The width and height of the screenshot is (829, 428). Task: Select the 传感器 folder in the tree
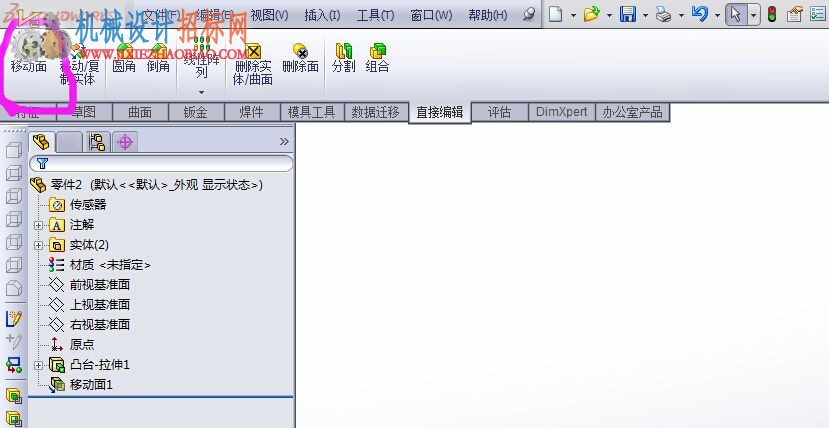(78, 204)
